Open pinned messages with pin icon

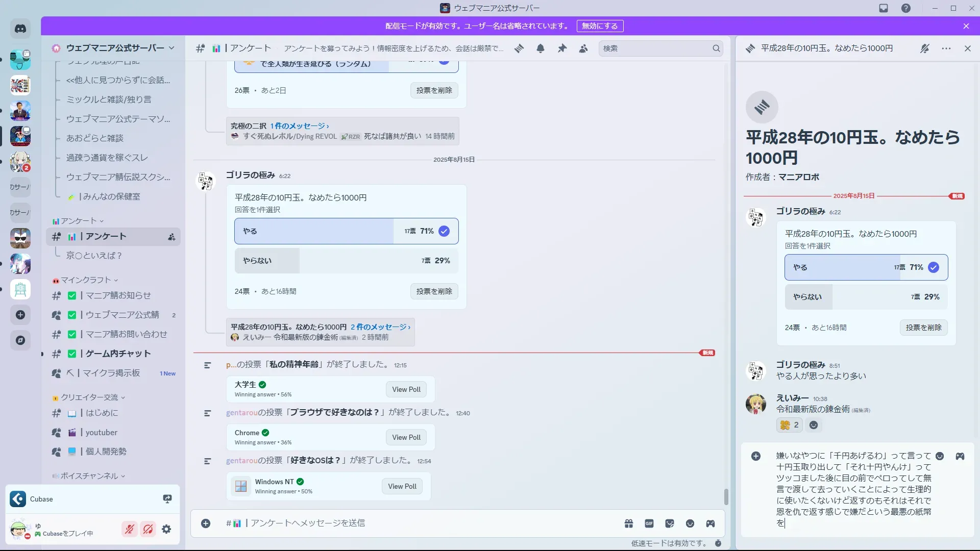click(562, 48)
